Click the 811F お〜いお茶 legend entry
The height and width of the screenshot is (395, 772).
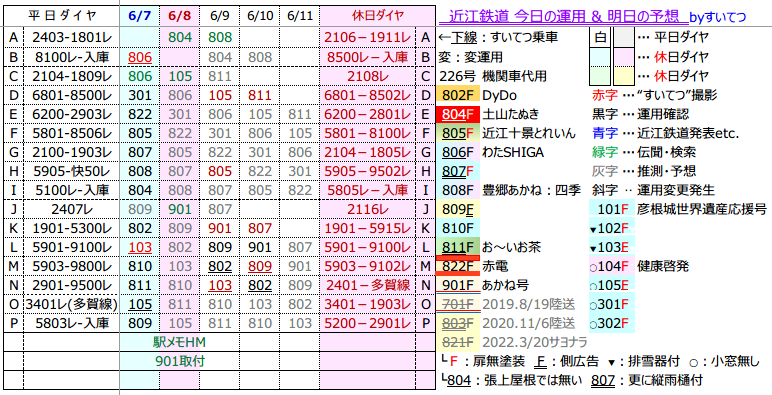pyautogui.click(x=489, y=248)
